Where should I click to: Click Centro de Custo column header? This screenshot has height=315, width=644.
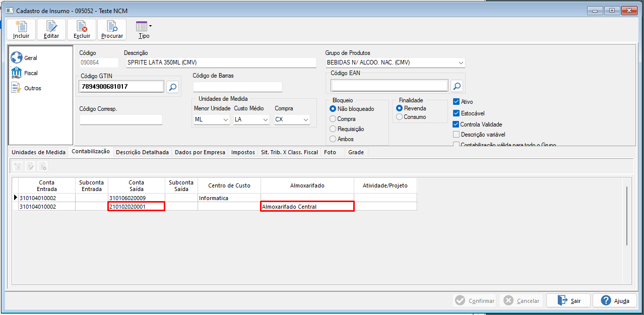pyautogui.click(x=229, y=185)
